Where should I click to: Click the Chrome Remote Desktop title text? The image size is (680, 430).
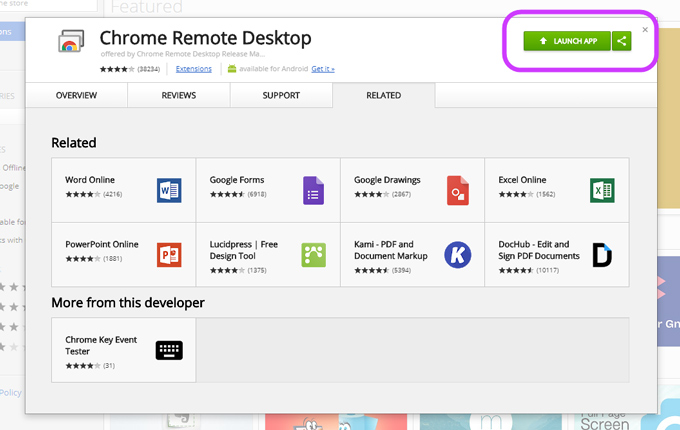206,38
